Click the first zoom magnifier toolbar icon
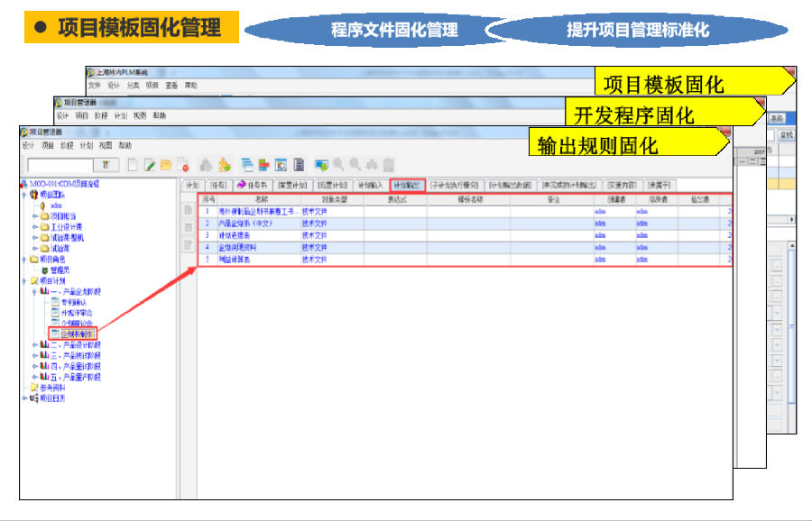The width and height of the screenshot is (812, 521). point(338,165)
